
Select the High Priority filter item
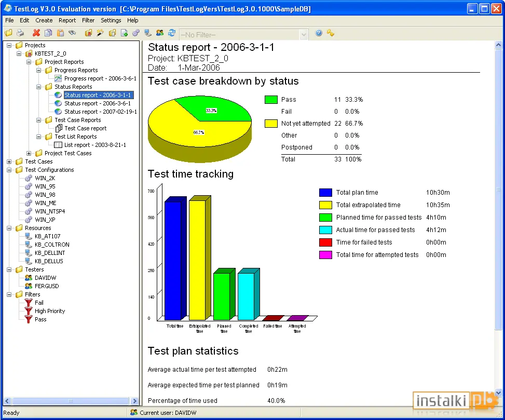(50, 311)
